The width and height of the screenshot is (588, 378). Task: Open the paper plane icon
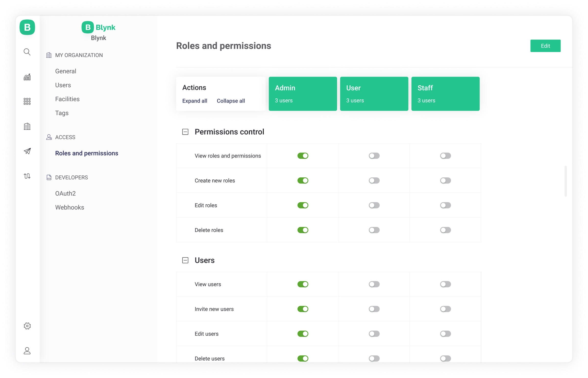click(27, 151)
